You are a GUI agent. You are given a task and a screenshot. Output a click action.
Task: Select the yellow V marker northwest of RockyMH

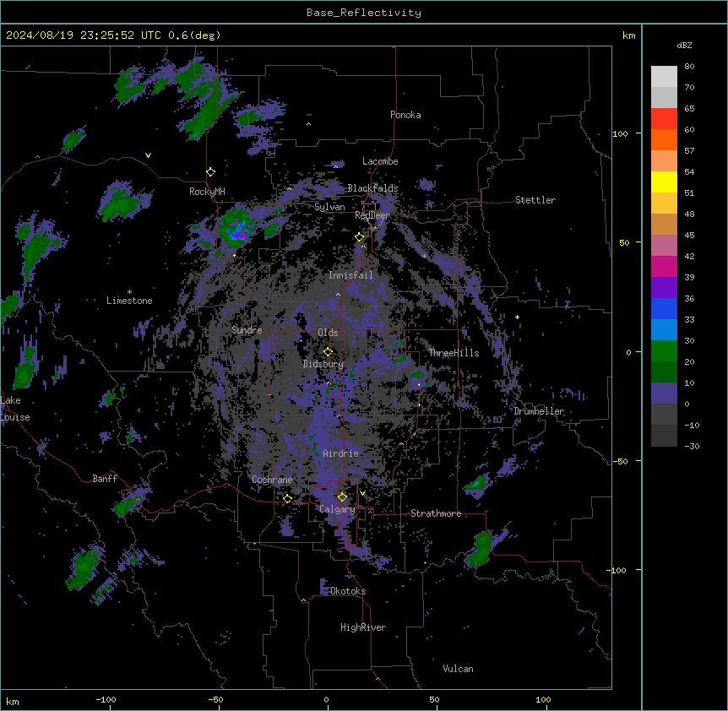(148, 155)
